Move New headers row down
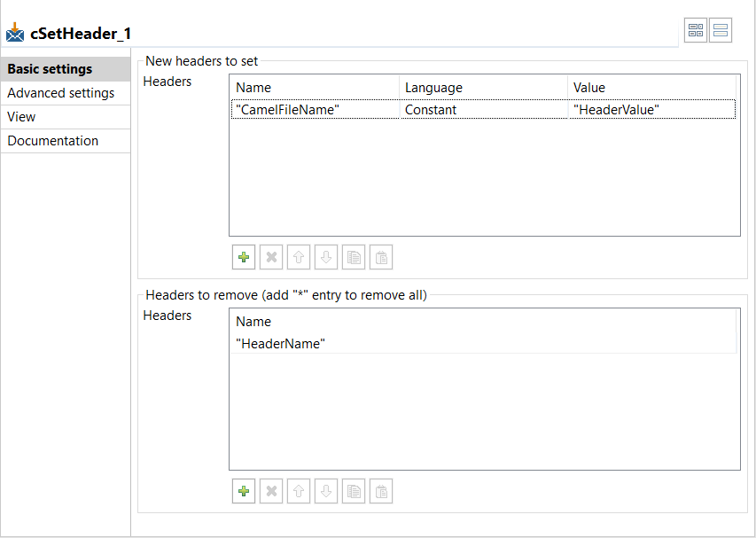This screenshot has height=538, width=756. tap(326, 258)
